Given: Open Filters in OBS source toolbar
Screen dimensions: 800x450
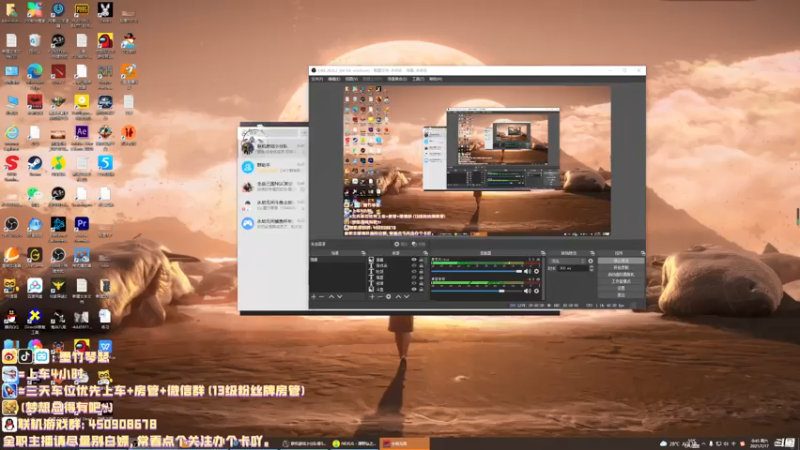Looking at the screenshot, I should pyautogui.click(x=418, y=244).
